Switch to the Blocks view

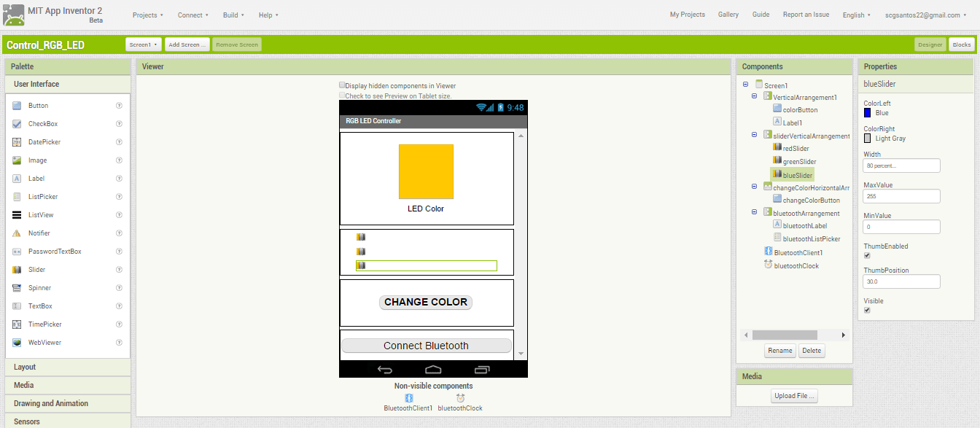(961, 44)
